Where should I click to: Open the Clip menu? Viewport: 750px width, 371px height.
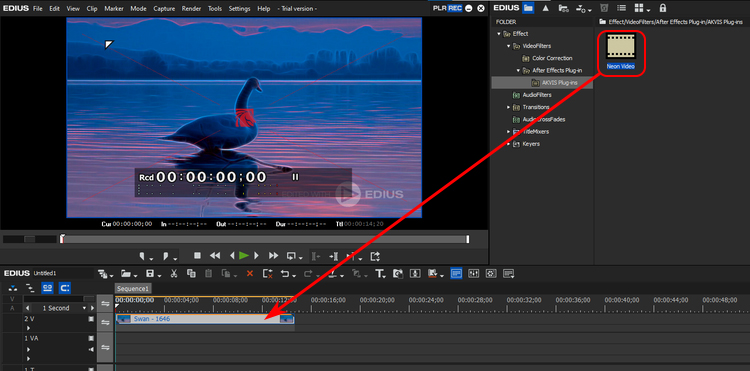click(x=92, y=9)
